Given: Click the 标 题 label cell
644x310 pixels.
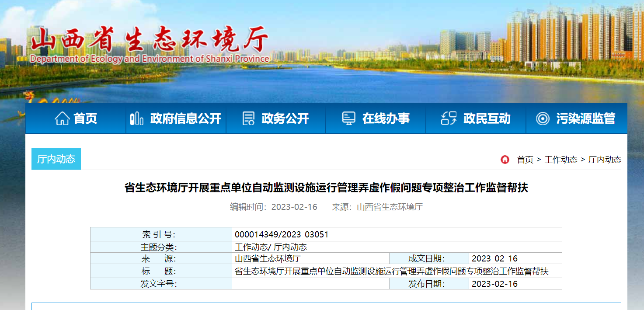Looking at the screenshot, I should tap(161, 271).
